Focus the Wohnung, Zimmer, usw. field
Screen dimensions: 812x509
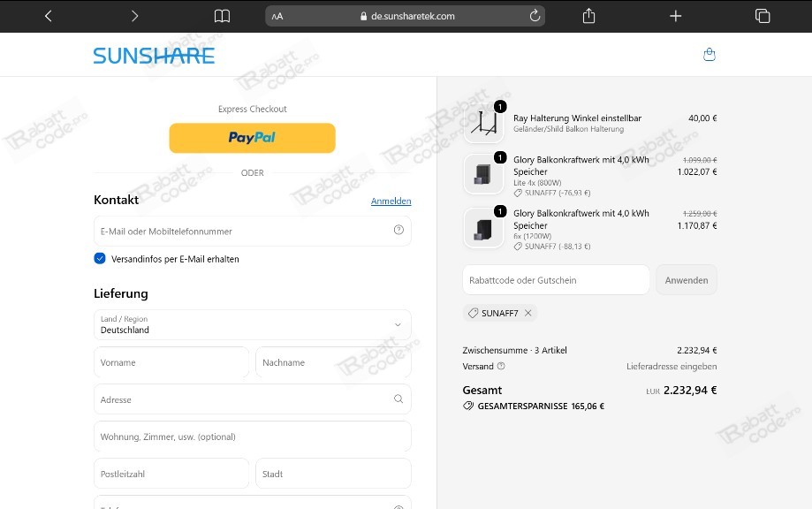(252, 437)
